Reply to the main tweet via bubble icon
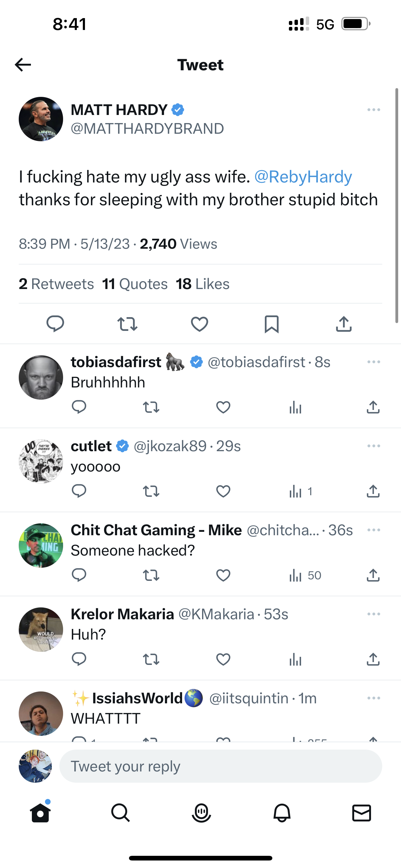Image resolution: width=401 pixels, height=868 pixels. click(55, 324)
